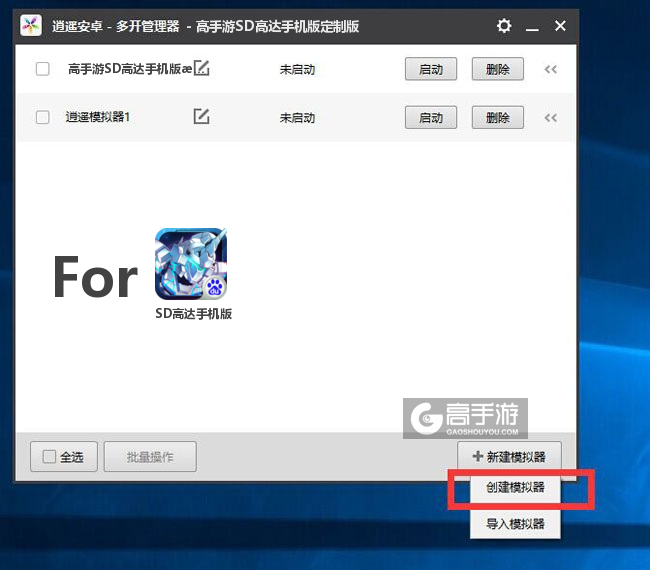Close the 多开管理器 window
Viewport: 650px width, 570px height.
[x=560, y=26]
